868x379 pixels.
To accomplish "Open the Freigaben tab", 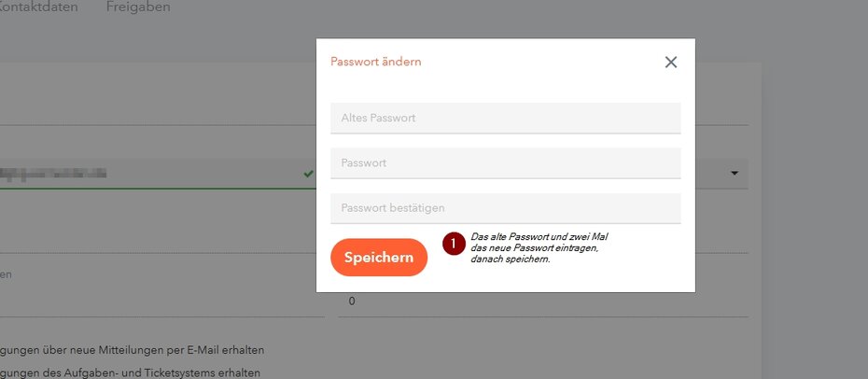I will click(x=138, y=7).
